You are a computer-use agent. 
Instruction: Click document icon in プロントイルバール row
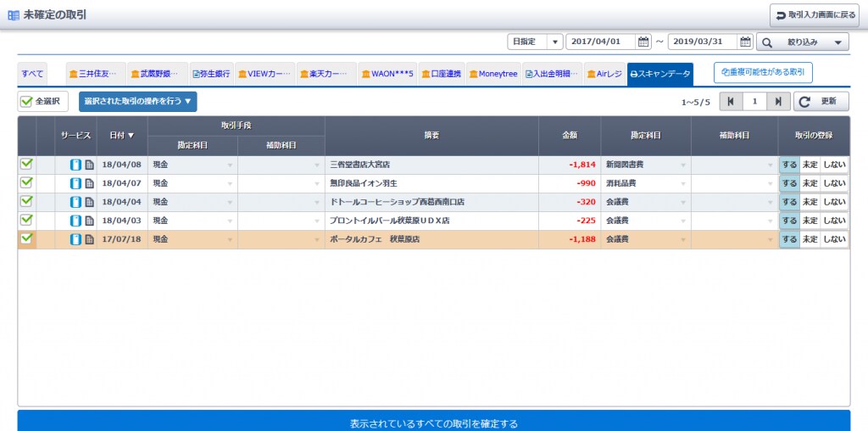[89, 221]
